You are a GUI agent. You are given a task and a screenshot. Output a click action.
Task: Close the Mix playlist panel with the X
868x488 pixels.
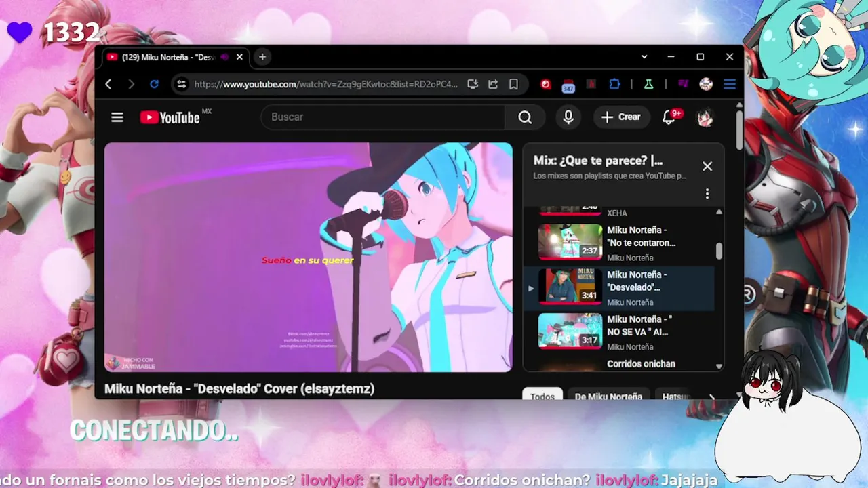point(707,166)
